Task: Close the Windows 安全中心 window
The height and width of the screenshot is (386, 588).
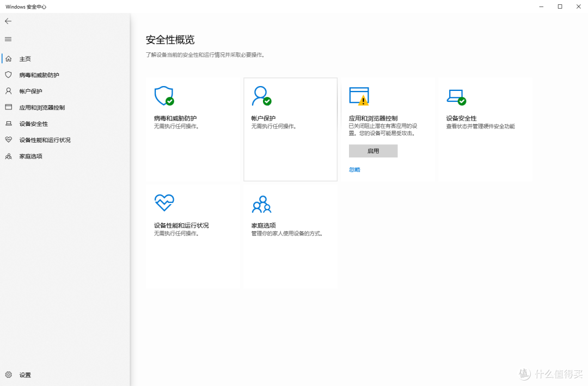Action: click(x=579, y=7)
